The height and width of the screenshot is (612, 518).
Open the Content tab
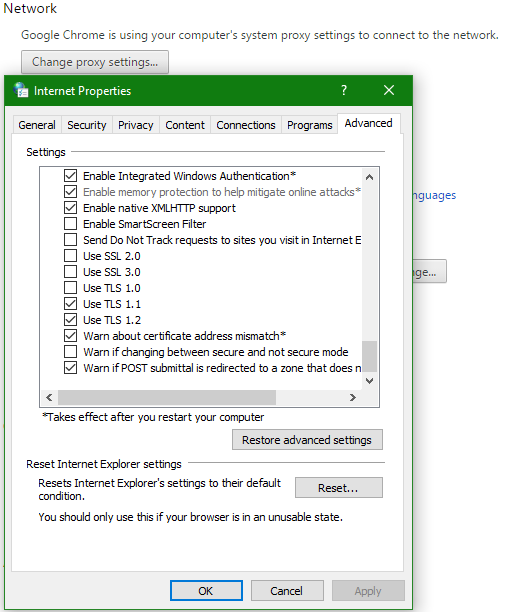185,125
